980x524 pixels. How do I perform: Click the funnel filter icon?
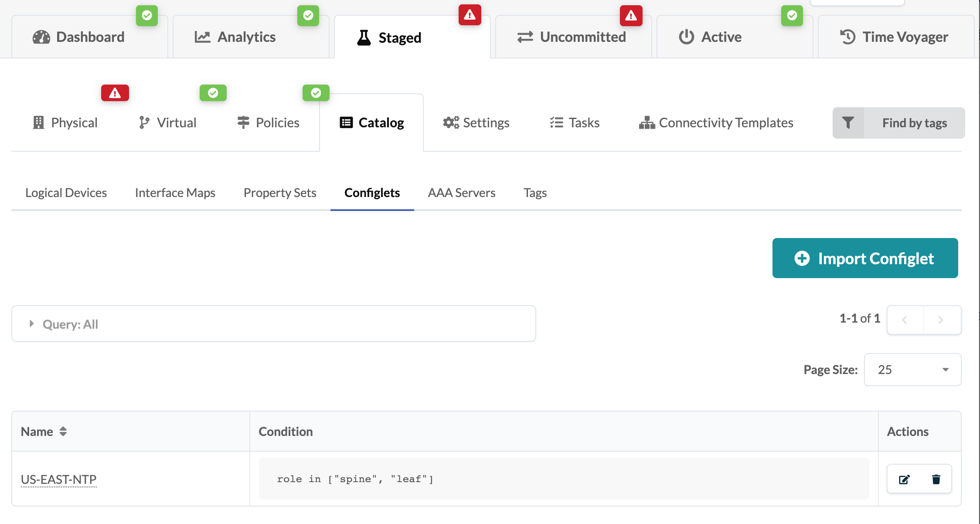[x=848, y=123]
